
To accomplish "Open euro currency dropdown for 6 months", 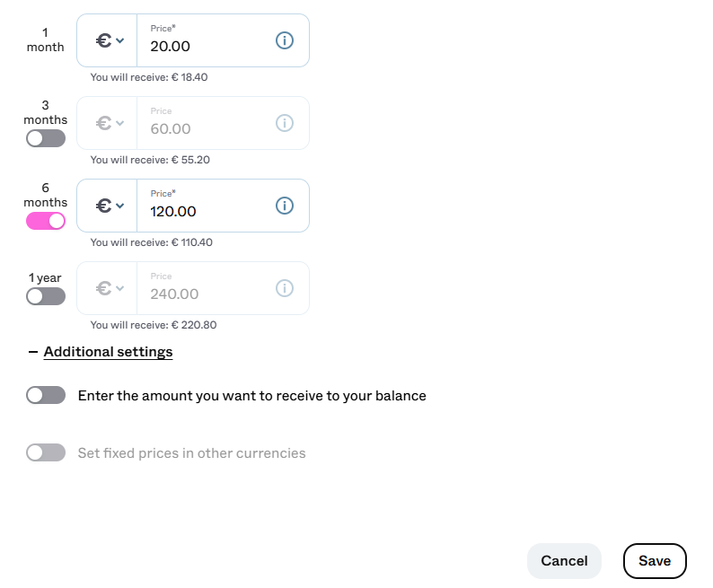I will [110, 206].
